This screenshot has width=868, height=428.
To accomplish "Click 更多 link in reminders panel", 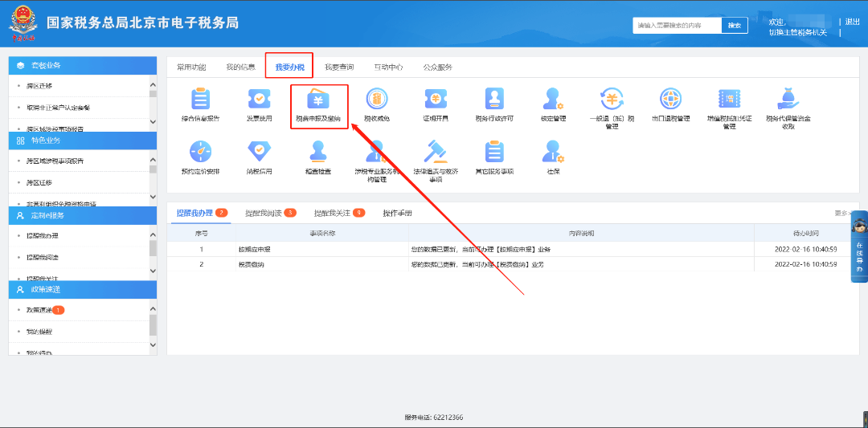I will [841, 214].
